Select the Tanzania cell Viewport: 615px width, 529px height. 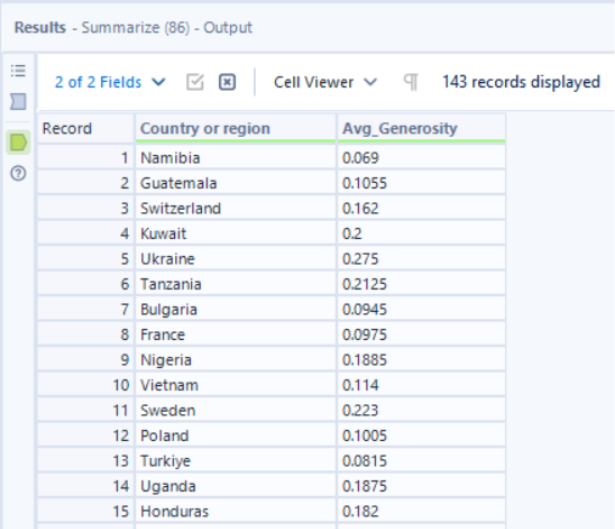[235, 284]
